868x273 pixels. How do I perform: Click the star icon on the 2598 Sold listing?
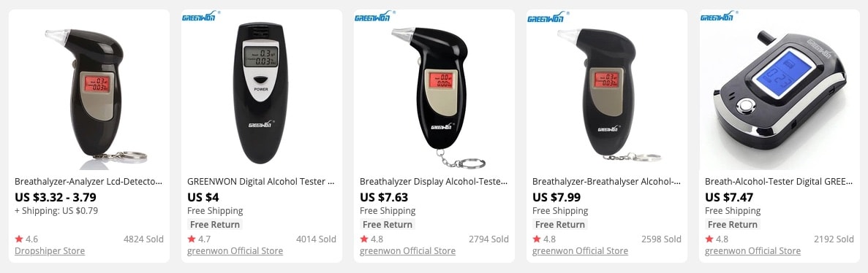point(537,239)
